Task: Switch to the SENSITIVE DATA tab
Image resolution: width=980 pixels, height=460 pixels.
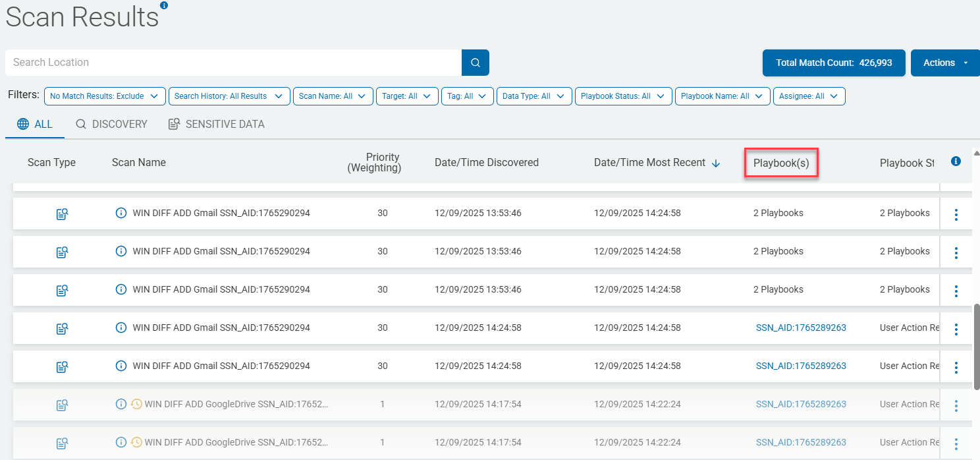Action: [217, 124]
